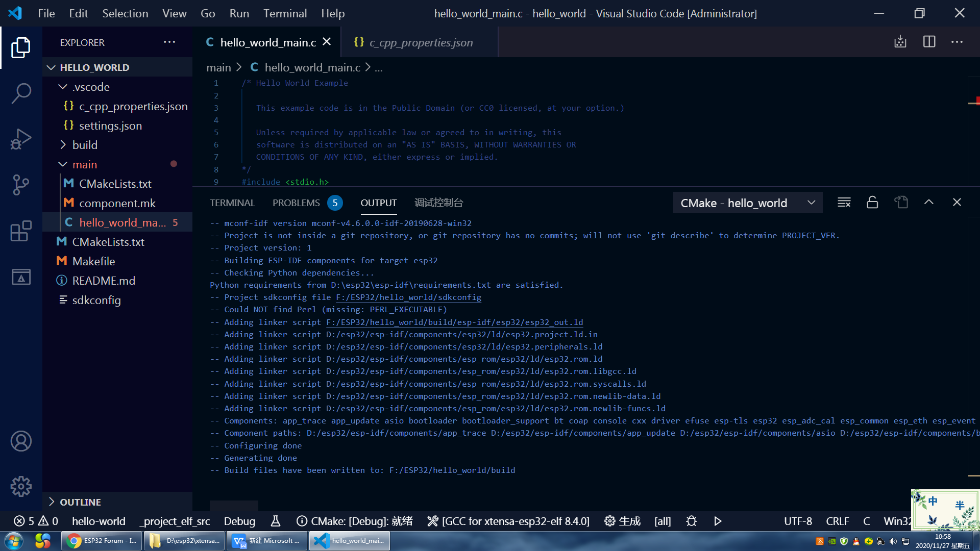The height and width of the screenshot is (551, 980).
Task: Open the Selection menu
Action: 125,13
